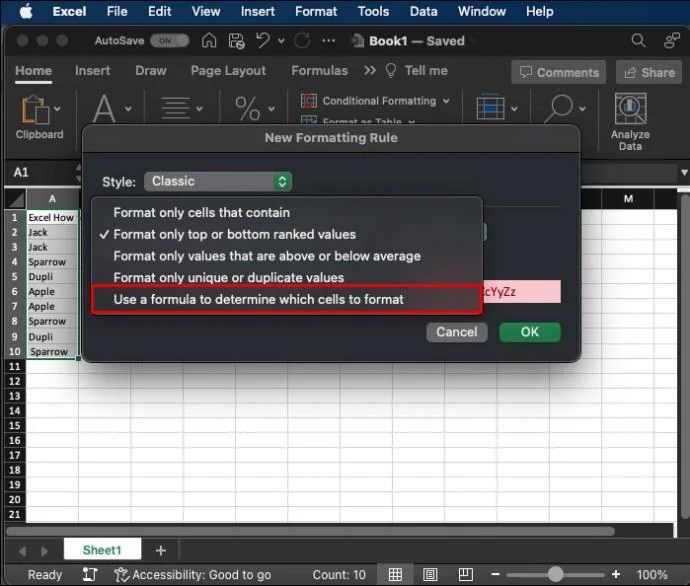The width and height of the screenshot is (690, 586).
Task: Open the Style Classic dropdown
Action: point(218,181)
